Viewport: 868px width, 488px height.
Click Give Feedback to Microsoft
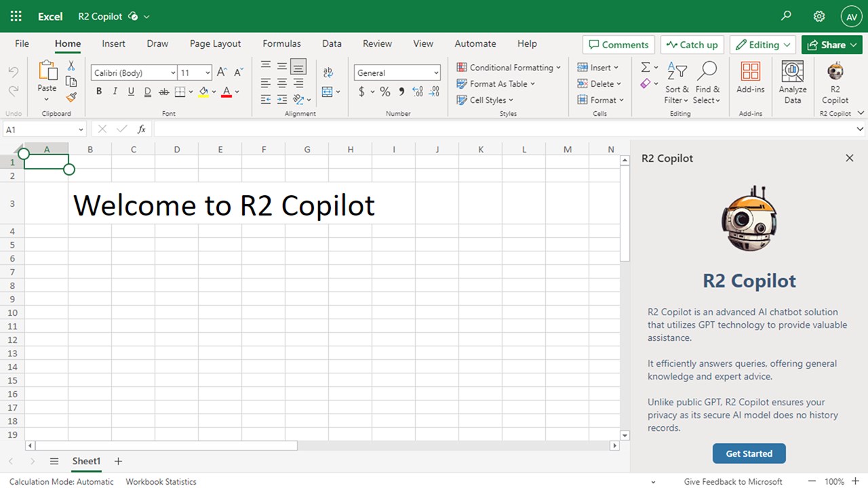click(x=733, y=482)
